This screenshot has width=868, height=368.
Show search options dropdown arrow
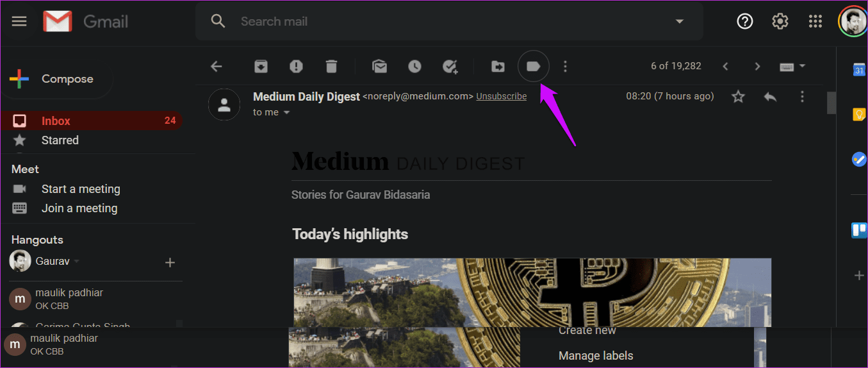679,21
